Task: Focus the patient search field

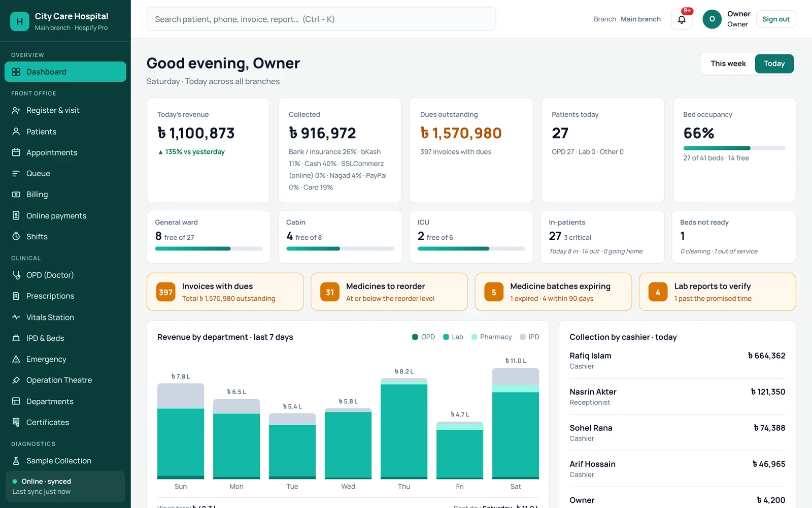Action: 321,19
